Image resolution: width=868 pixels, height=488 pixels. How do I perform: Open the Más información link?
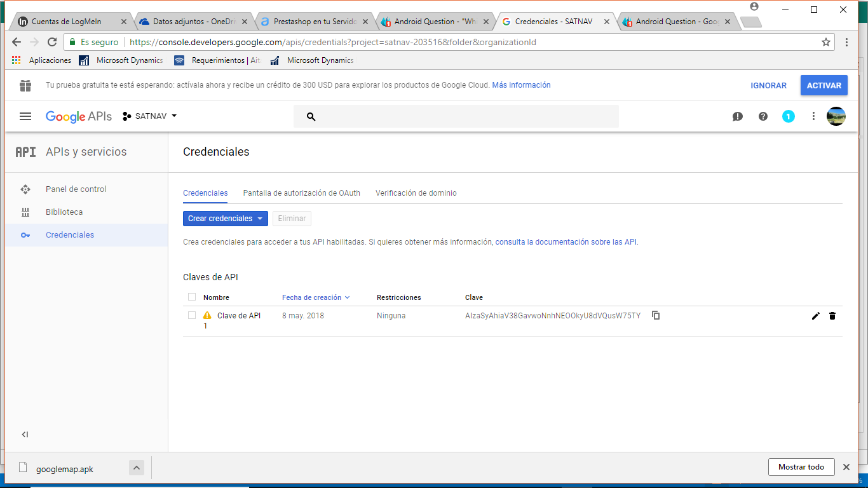click(521, 85)
